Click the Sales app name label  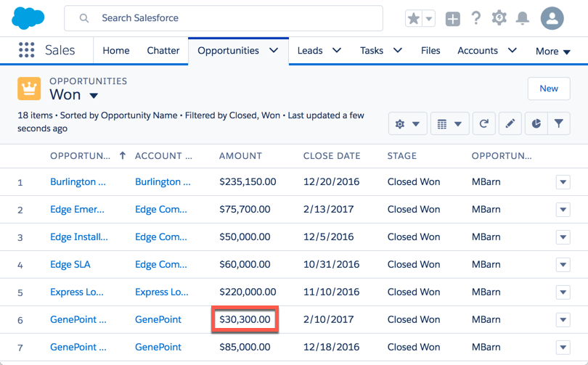point(60,50)
